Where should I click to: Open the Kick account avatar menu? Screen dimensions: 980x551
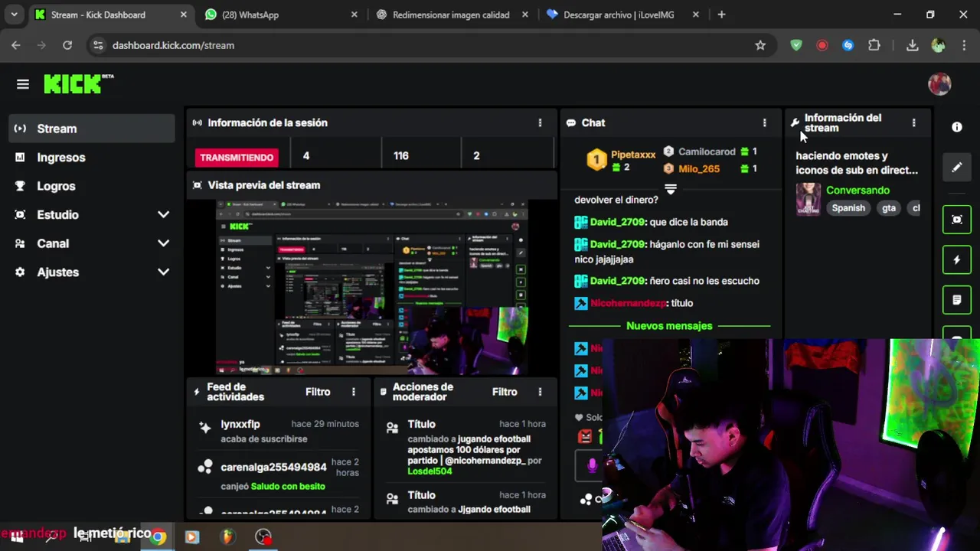pos(939,84)
